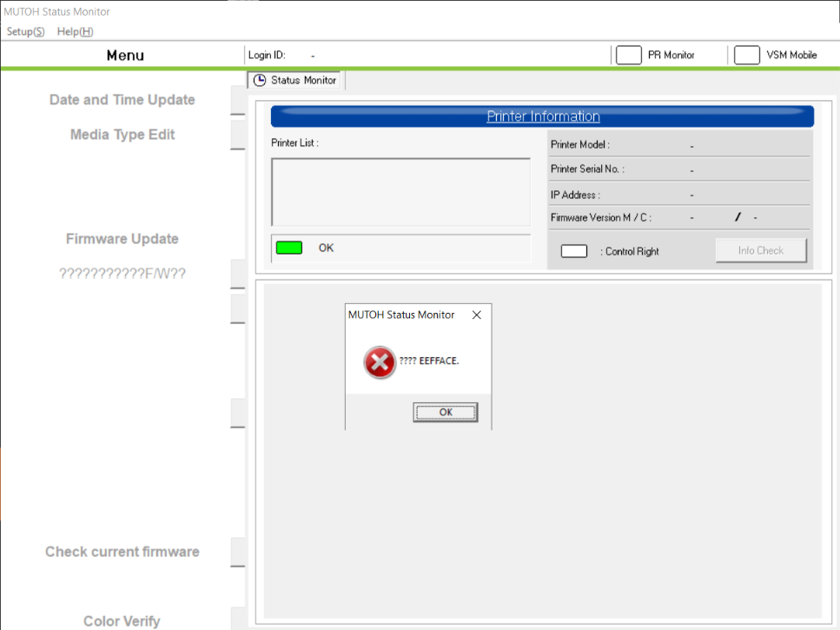Click the OK status text beside green indicator
The width and height of the screenshot is (840, 630).
click(x=326, y=248)
